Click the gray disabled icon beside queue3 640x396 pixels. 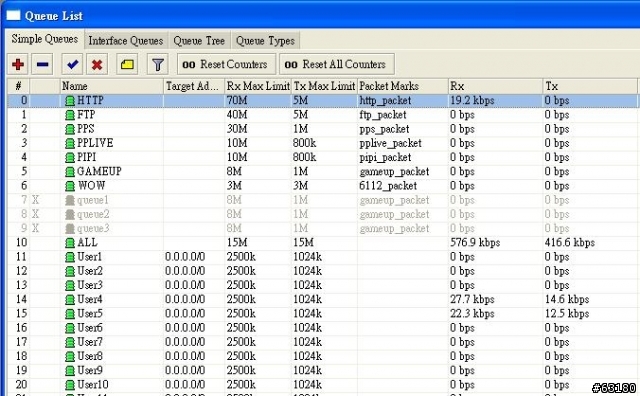[x=70, y=228]
